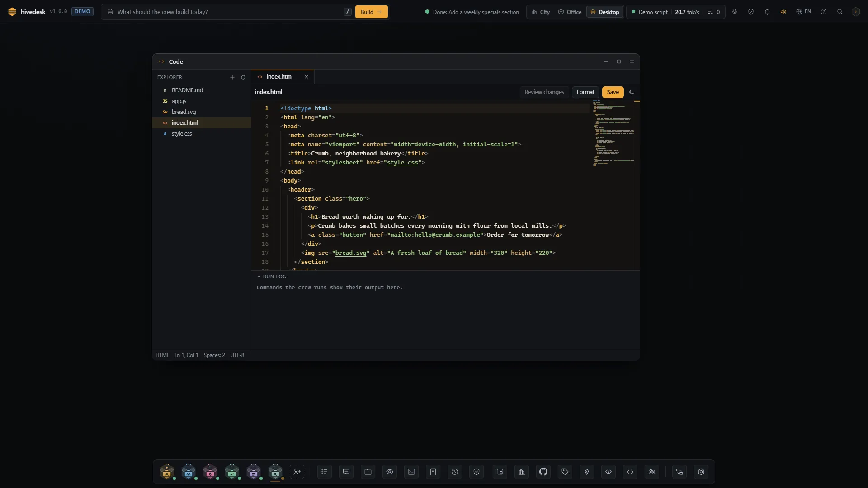868x488 pixels.
Task: Open index.html in the explorer
Action: point(202,123)
